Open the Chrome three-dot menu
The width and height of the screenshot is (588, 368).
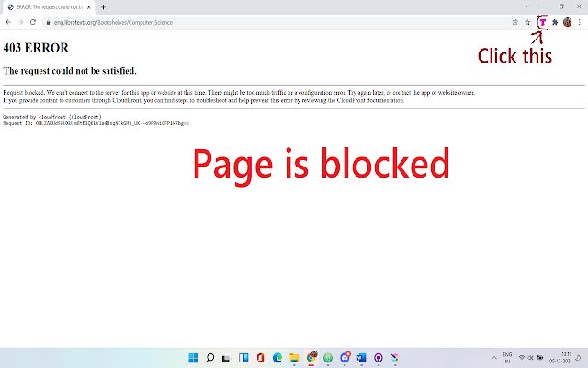(579, 22)
